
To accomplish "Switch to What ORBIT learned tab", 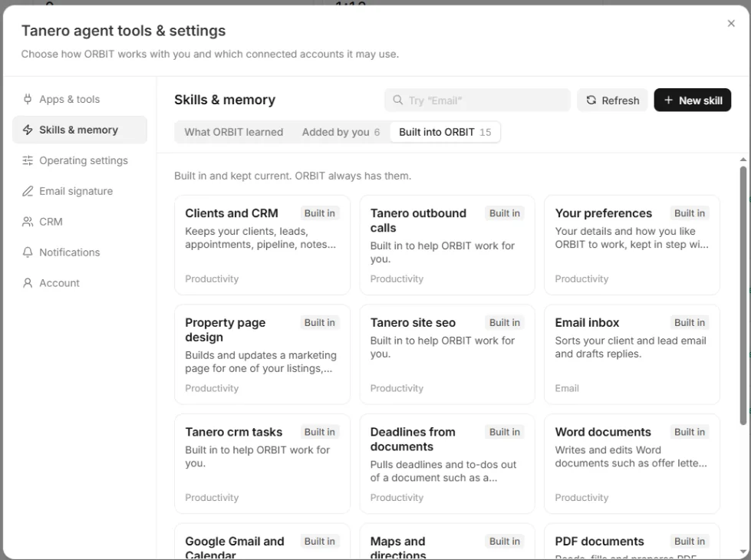I will (x=234, y=132).
